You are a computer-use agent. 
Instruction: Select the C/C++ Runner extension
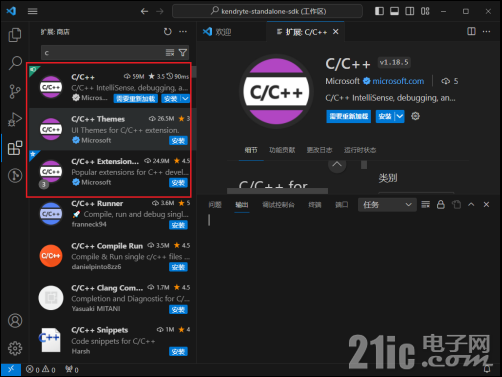click(113, 214)
